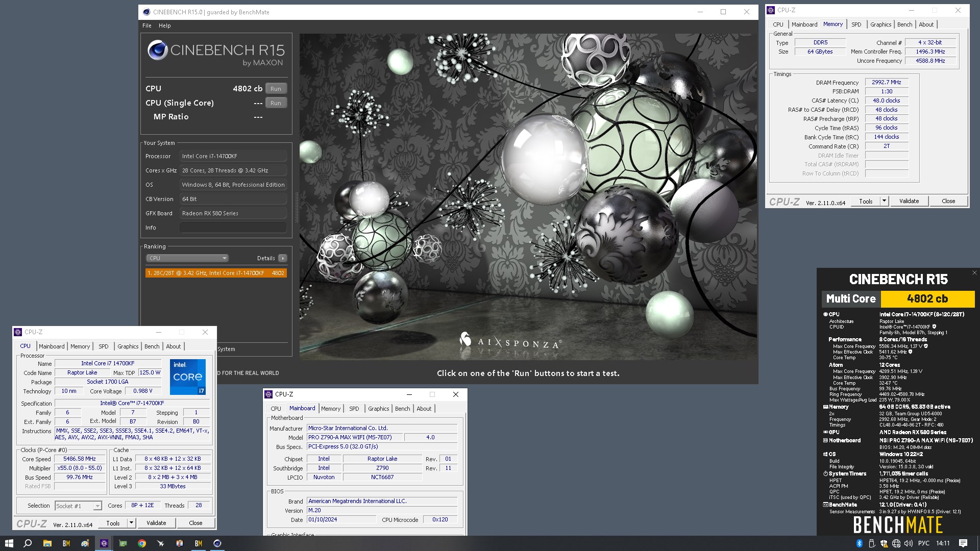
Task: Click Tools button in CPU-Z Memory window
Action: tap(866, 201)
